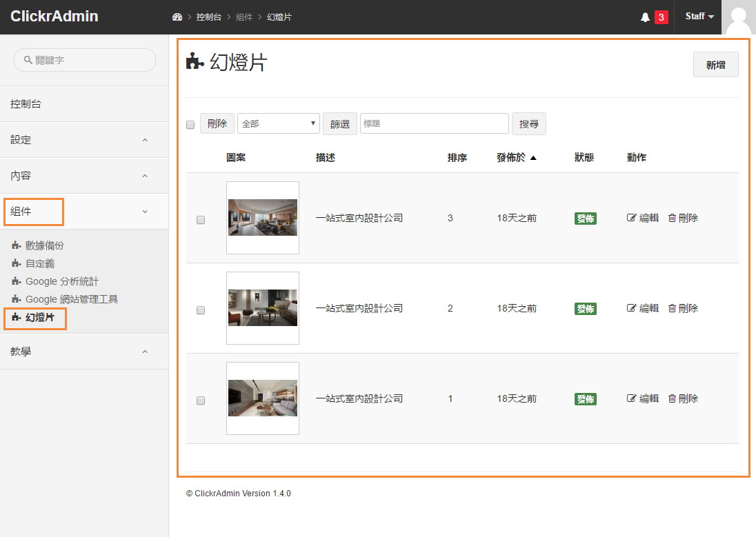The image size is (756, 537).
Task: Open notifications bell icon
Action: 645,17
